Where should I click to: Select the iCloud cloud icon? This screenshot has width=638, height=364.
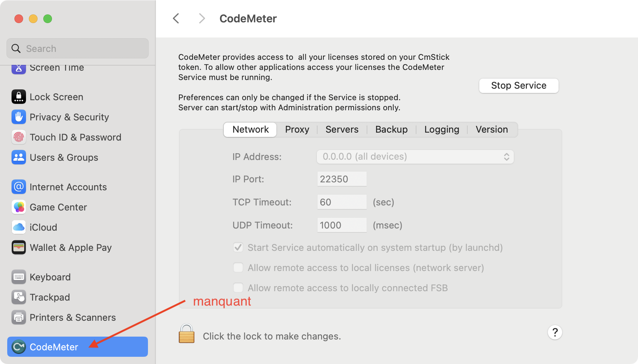coord(19,227)
